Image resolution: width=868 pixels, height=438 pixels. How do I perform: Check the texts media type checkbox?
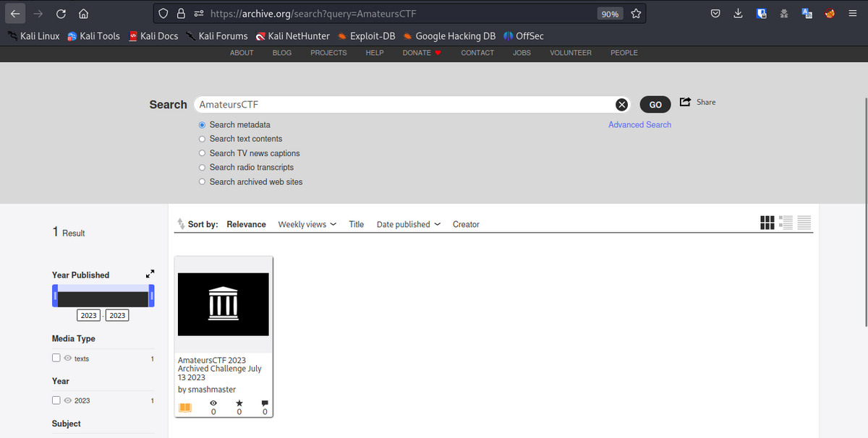click(x=56, y=358)
